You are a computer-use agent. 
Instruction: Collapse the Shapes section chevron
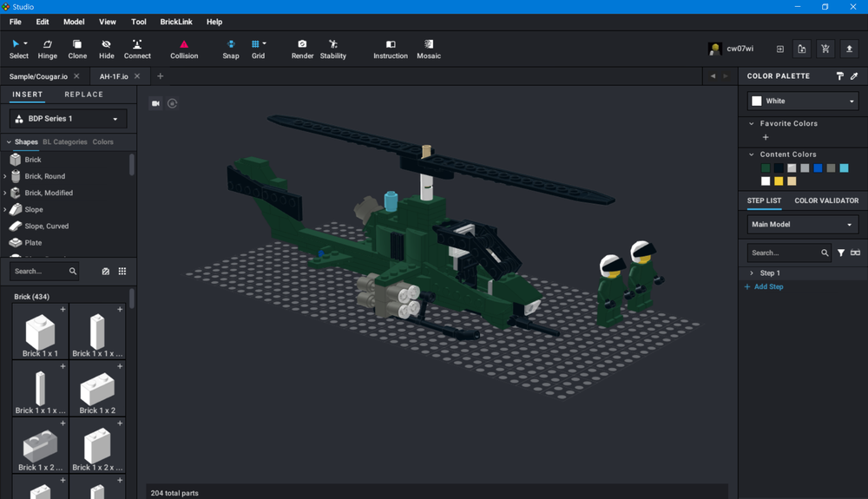tap(9, 142)
